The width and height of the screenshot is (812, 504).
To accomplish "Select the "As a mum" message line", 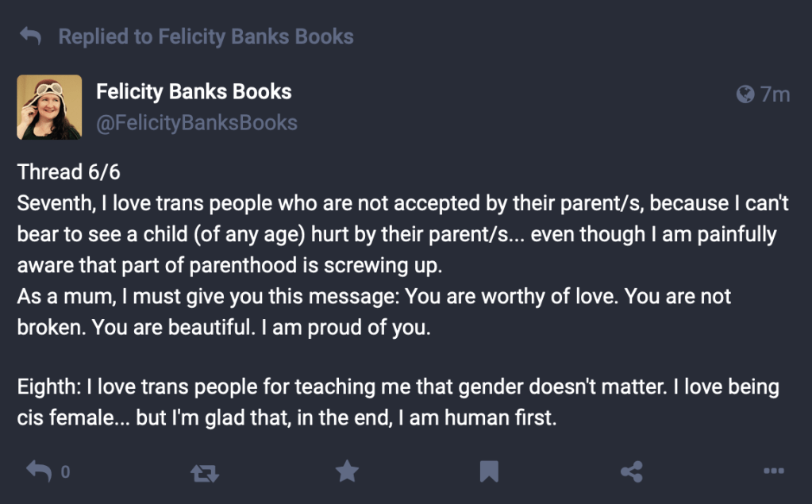I will (374, 297).
